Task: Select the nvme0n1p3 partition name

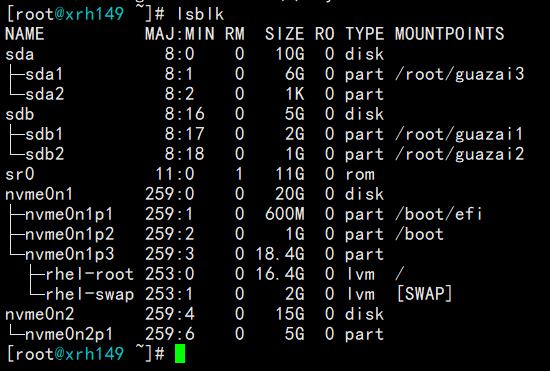Action: [x=69, y=254]
